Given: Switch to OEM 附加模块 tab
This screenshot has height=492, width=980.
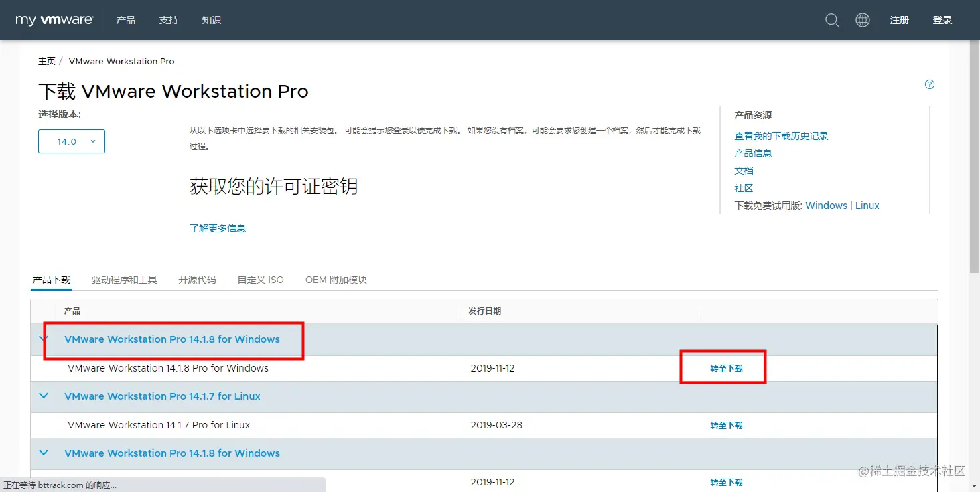Looking at the screenshot, I should (x=336, y=280).
